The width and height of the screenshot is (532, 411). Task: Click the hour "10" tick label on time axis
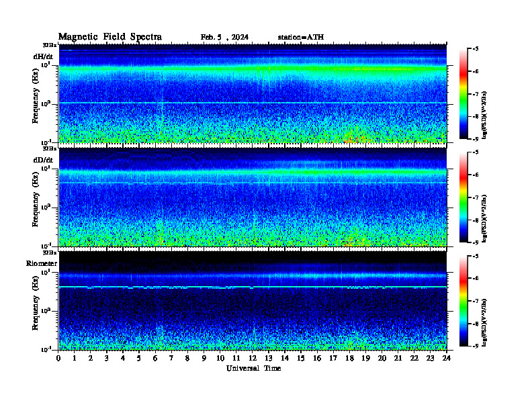coord(220,359)
